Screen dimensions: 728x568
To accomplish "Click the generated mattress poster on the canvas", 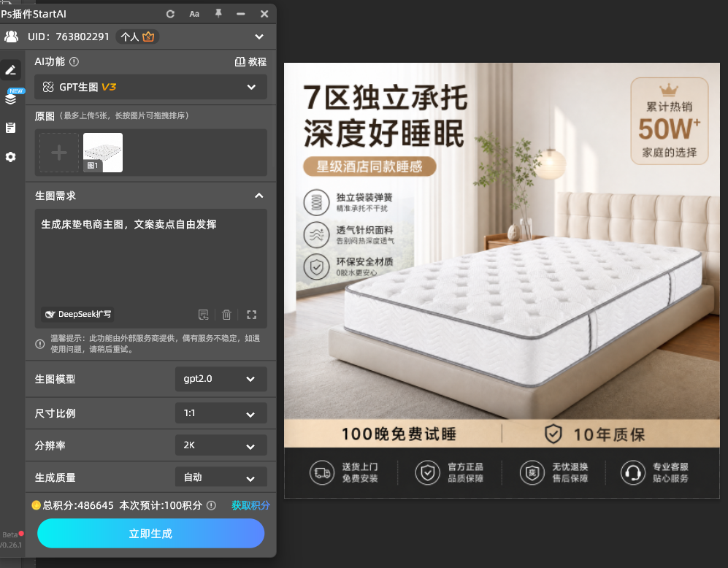I will coord(502,281).
